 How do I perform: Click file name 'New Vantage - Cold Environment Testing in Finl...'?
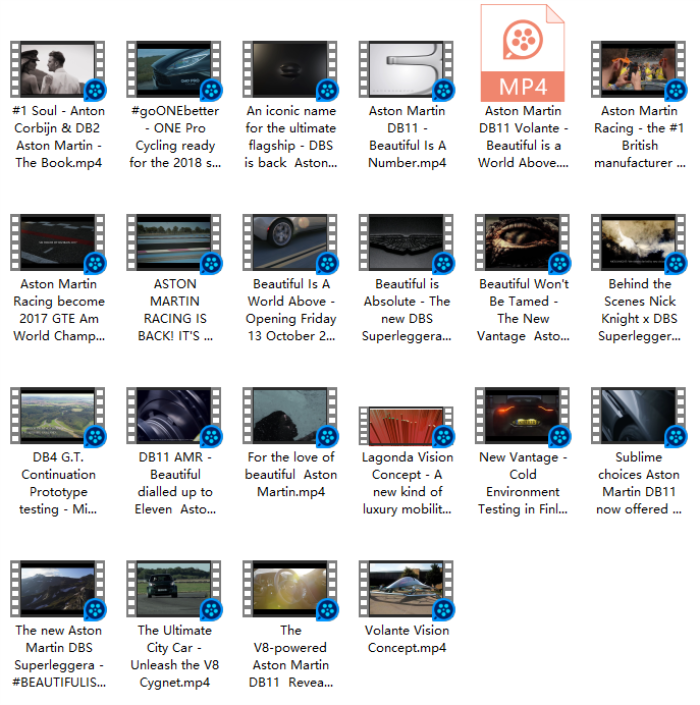tap(523, 483)
